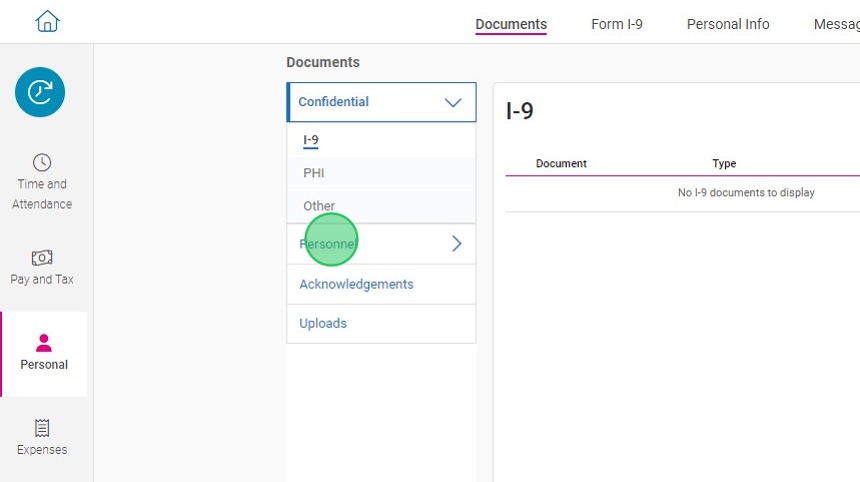Select PHI document category

[314, 173]
